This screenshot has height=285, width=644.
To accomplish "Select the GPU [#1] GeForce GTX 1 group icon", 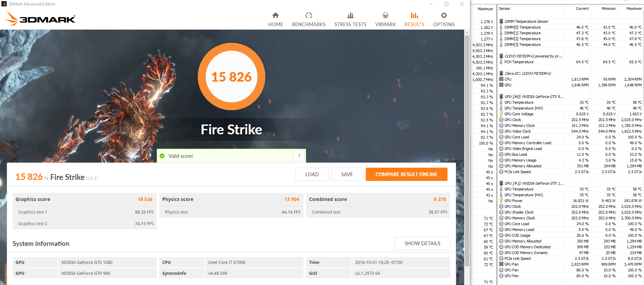I will tap(501, 183).
